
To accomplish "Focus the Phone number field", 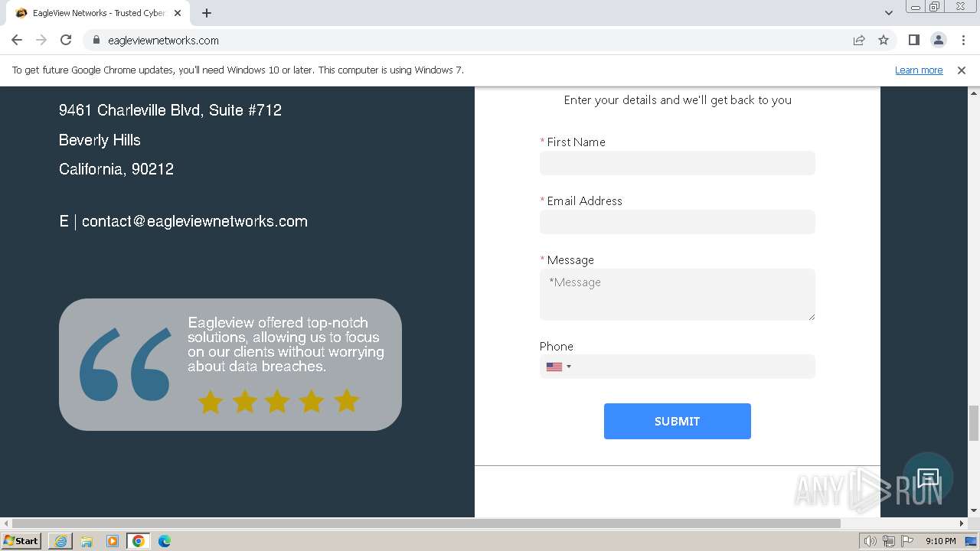I will tap(678, 367).
